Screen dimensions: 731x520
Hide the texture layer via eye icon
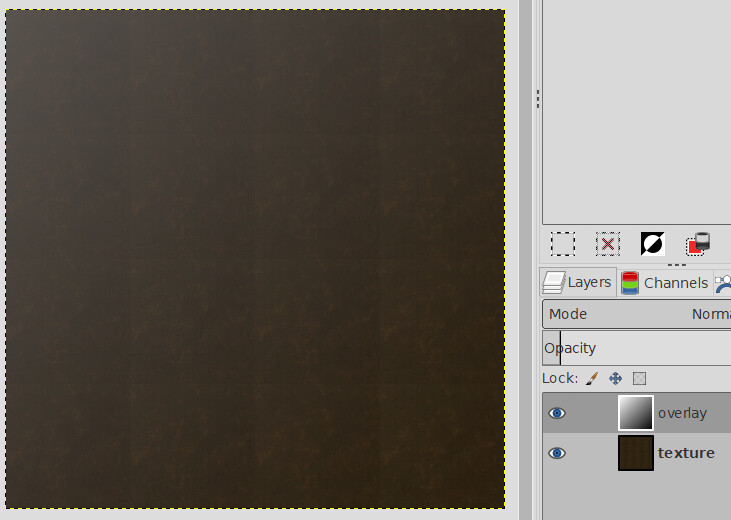coord(557,453)
